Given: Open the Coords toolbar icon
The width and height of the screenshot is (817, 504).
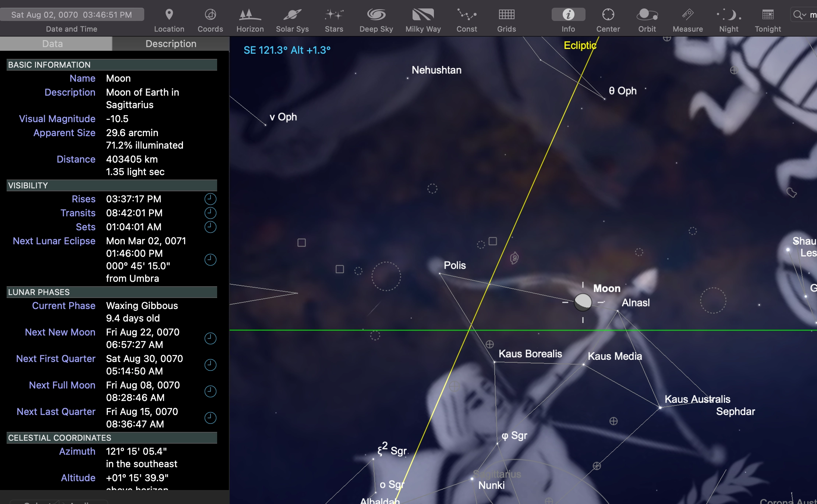Looking at the screenshot, I should (x=210, y=15).
